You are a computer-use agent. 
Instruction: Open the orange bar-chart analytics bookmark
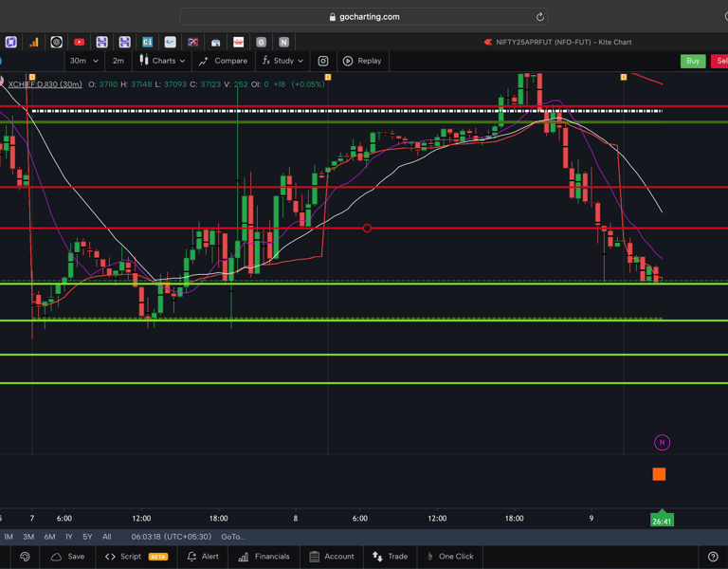[x=34, y=43]
